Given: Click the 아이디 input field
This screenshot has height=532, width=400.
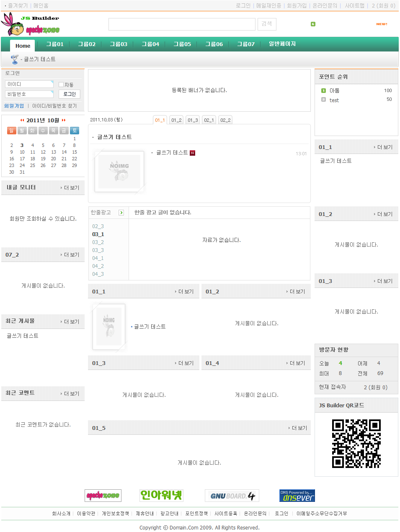Looking at the screenshot, I should pyautogui.click(x=29, y=84).
